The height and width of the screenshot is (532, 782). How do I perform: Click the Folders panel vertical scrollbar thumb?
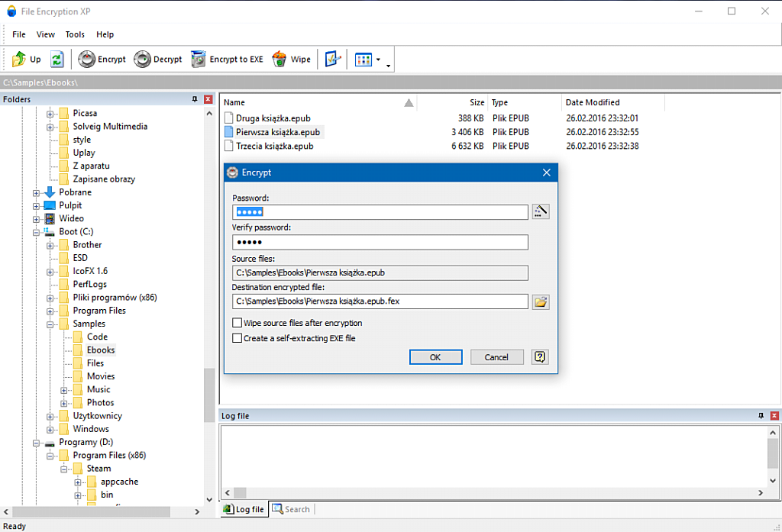[x=209, y=395]
